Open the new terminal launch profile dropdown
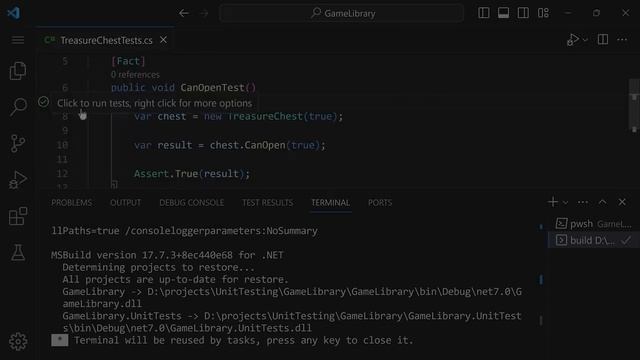Screen dimensions: 640x360 click(x=565, y=202)
